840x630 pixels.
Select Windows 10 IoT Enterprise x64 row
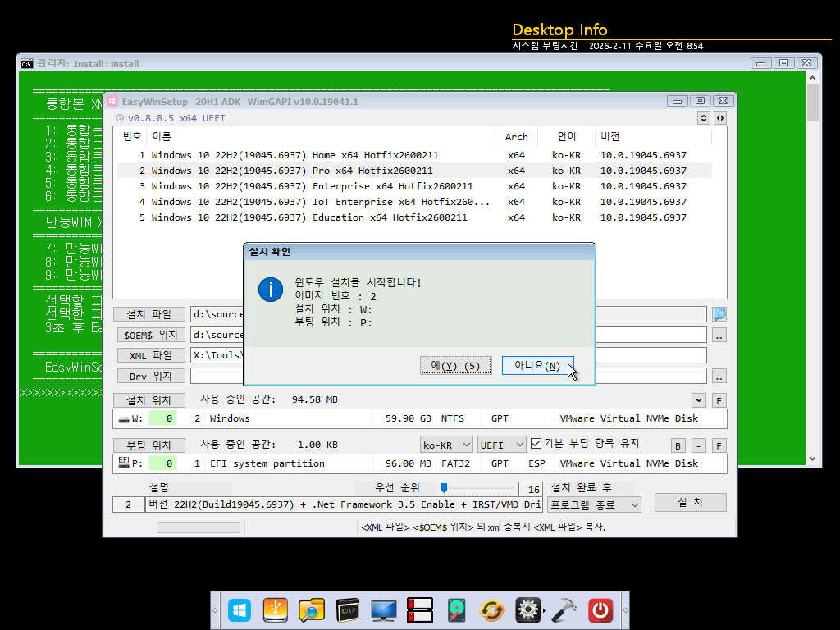[414, 202]
